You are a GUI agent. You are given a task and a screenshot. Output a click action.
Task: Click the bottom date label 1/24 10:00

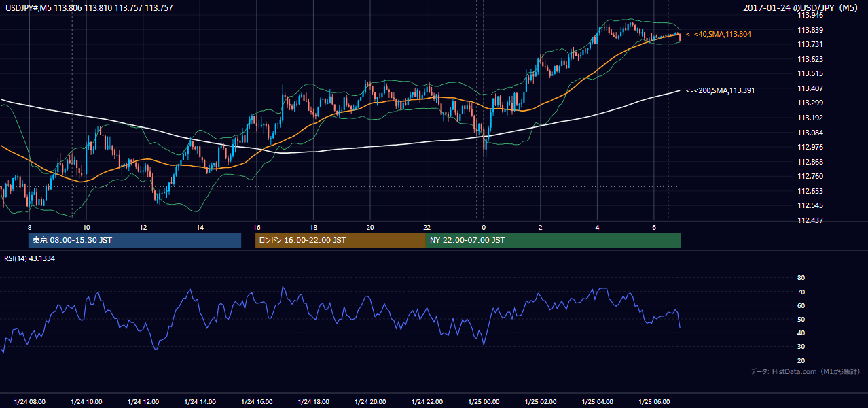coord(86,402)
